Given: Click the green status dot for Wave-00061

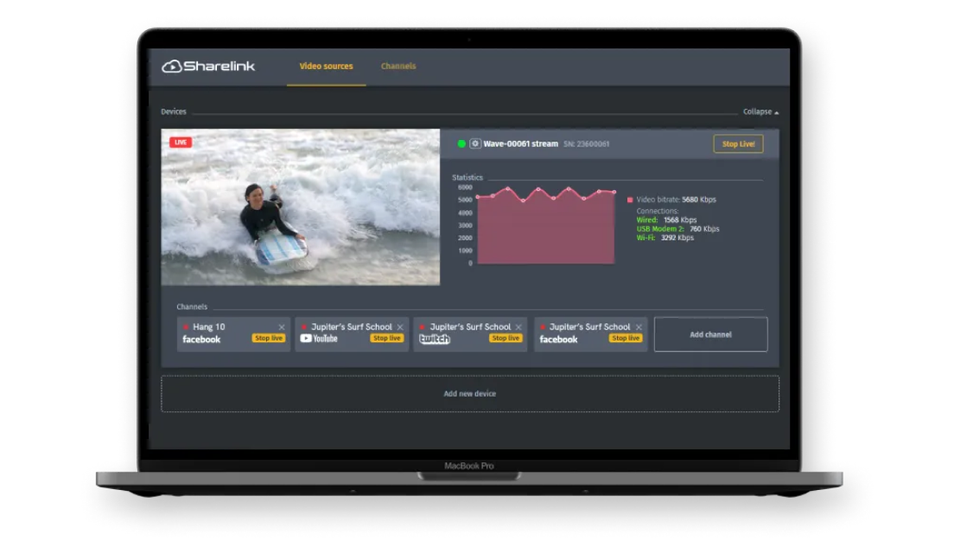Looking at the screenshot, I should point(461,143).
